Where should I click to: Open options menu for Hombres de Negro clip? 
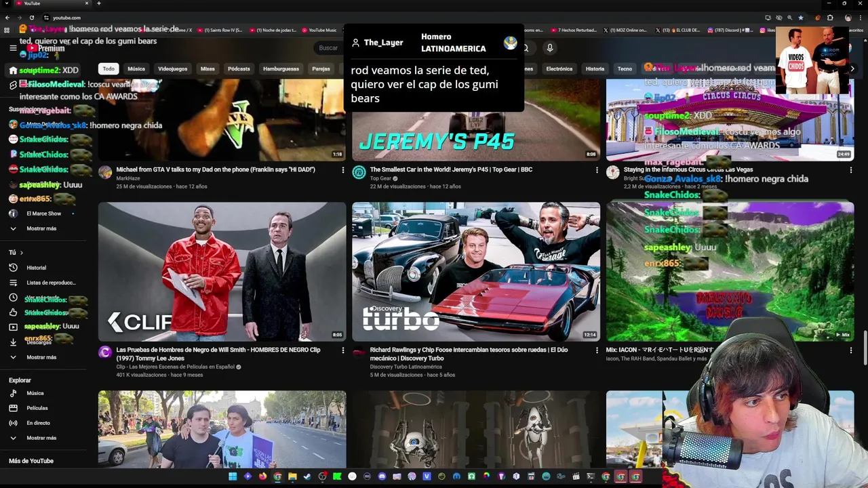[x=343, y=350]
